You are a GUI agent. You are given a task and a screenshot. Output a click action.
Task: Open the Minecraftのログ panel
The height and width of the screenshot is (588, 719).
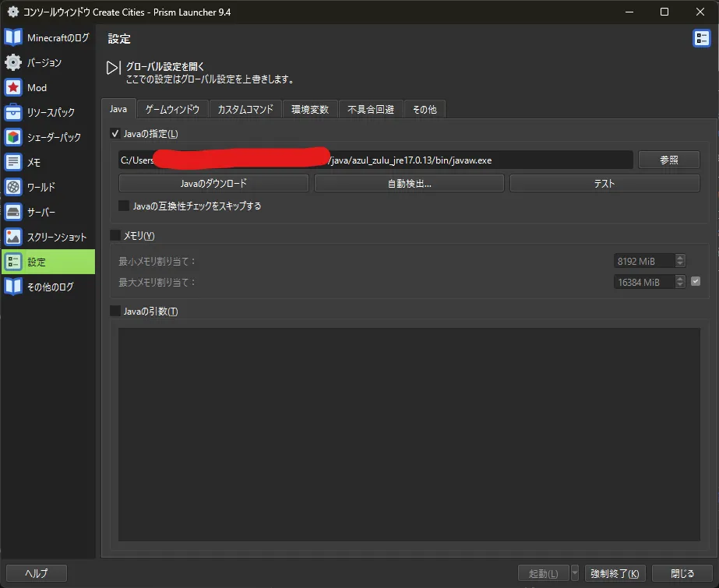click(x=48, y=37)
